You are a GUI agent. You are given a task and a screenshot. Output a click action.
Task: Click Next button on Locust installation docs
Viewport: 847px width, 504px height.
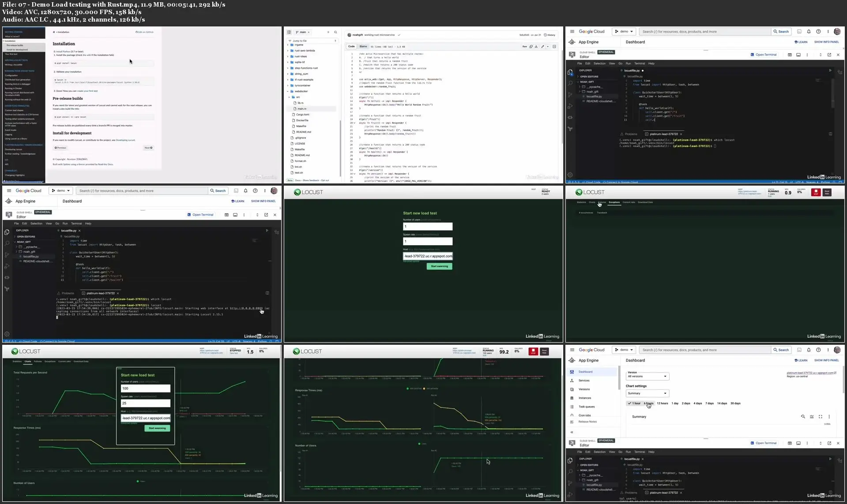tap(148, 148)
